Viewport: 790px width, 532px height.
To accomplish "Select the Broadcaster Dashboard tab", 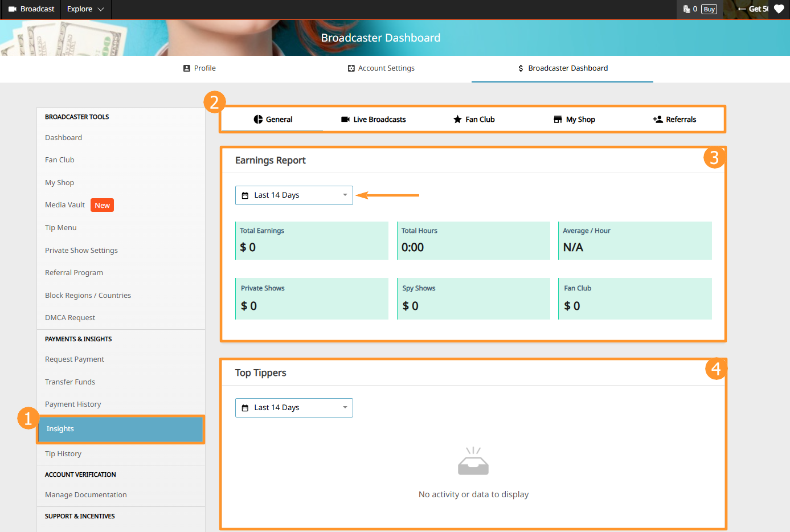I will tap(562, 68).
